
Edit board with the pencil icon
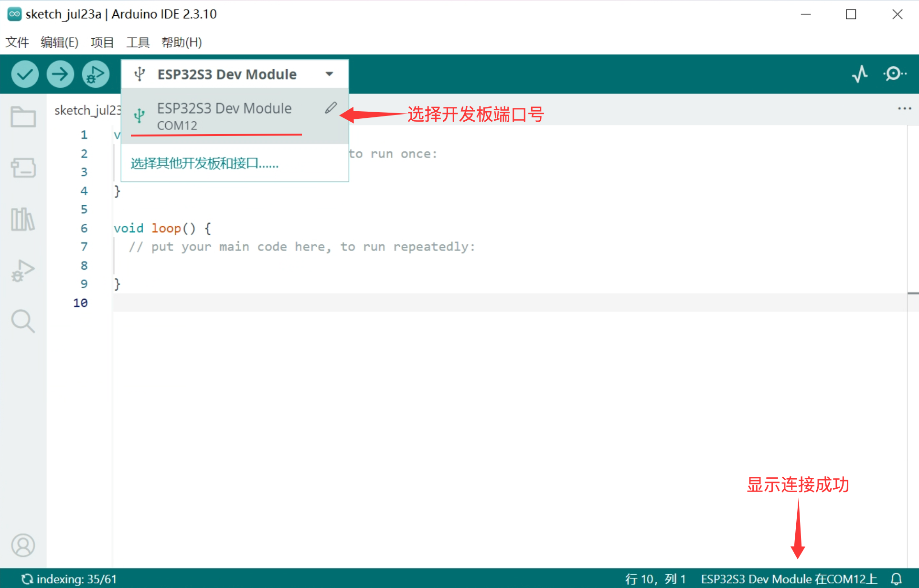click(x=331, y=108)
